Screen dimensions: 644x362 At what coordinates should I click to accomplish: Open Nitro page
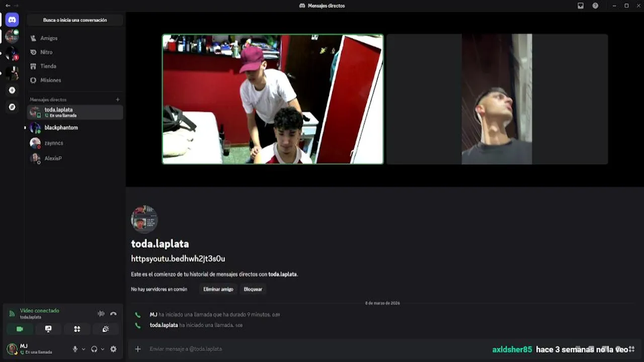(74, 52)
